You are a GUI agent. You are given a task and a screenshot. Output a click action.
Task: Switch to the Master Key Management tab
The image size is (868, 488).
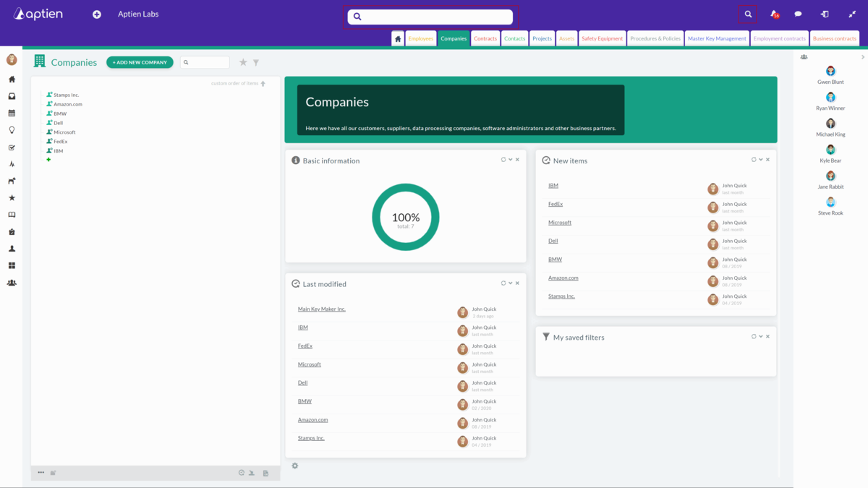click(x=717, y=39)
